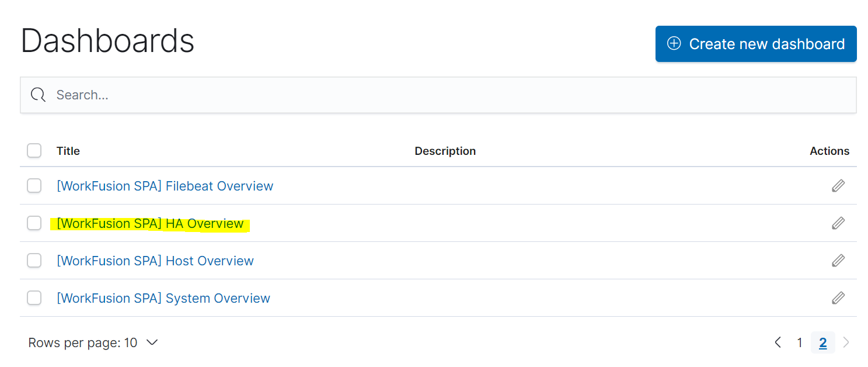This screenshot has width=868, height=367.
Task: Toggle the select-all checkbox in header
Action: 34,151
